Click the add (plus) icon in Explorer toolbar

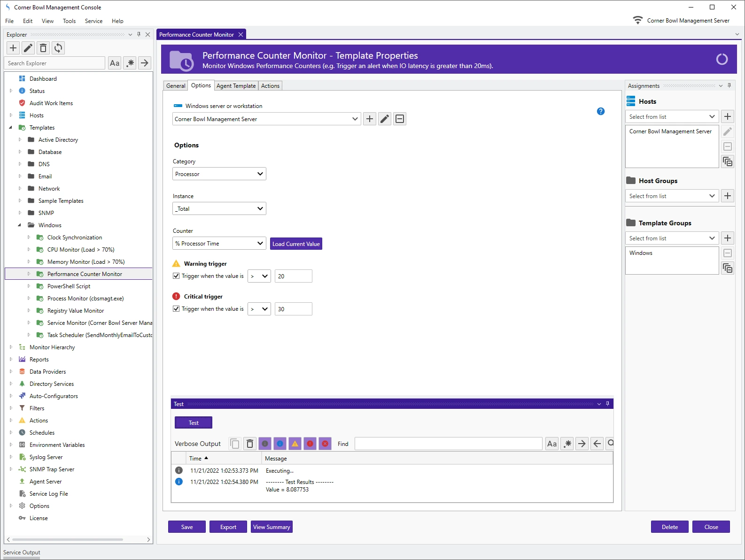(13, 48)
